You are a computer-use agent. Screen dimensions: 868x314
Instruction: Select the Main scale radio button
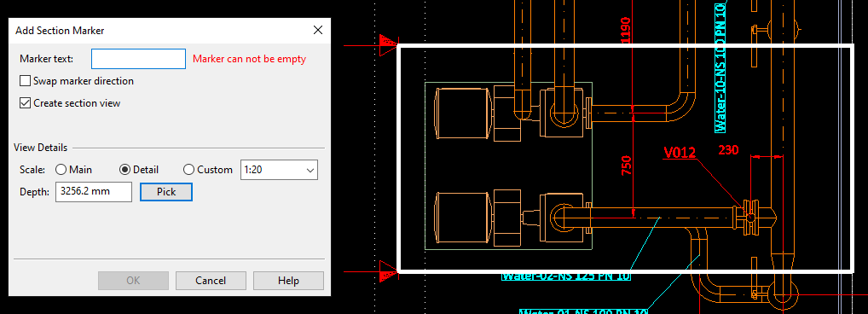point(61,170)
